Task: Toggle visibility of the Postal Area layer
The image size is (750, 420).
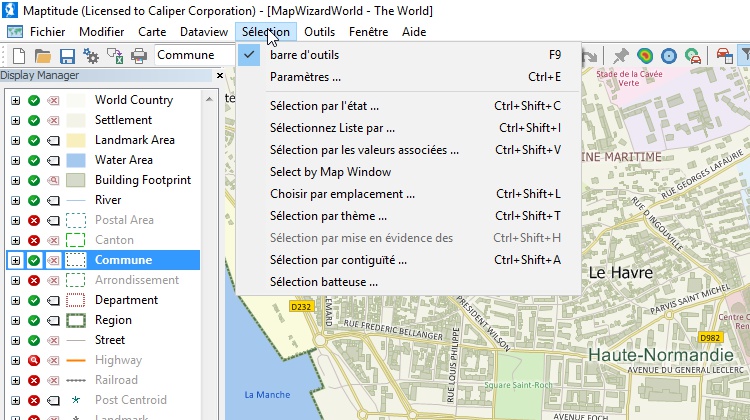Action: coord(34,220)
